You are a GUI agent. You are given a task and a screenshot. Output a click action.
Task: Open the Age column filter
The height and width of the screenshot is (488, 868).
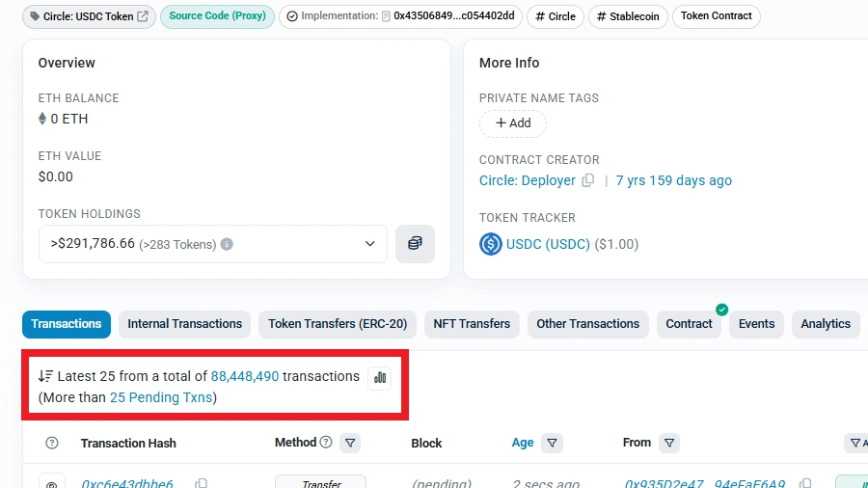tap(552, 443)
